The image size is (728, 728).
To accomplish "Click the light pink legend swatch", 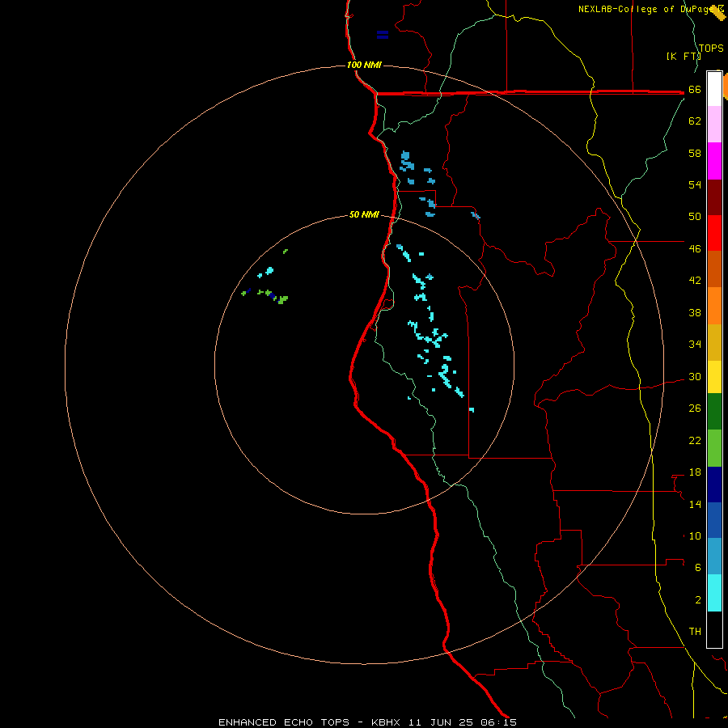I will point(714,124).
